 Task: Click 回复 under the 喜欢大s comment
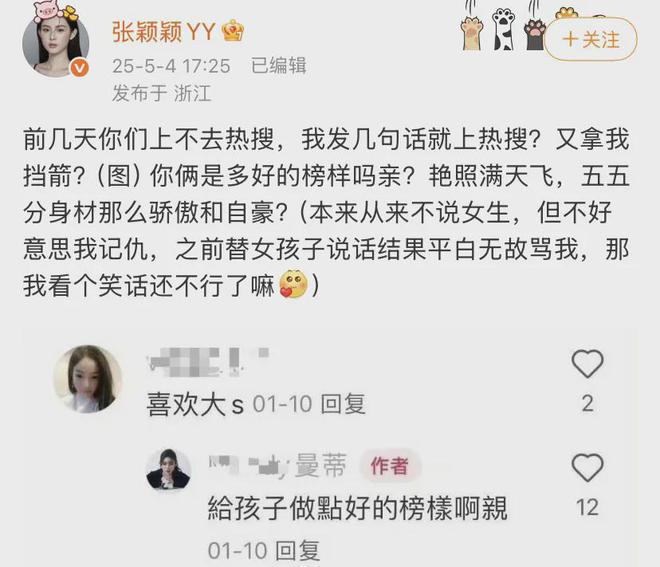[343, 404]
